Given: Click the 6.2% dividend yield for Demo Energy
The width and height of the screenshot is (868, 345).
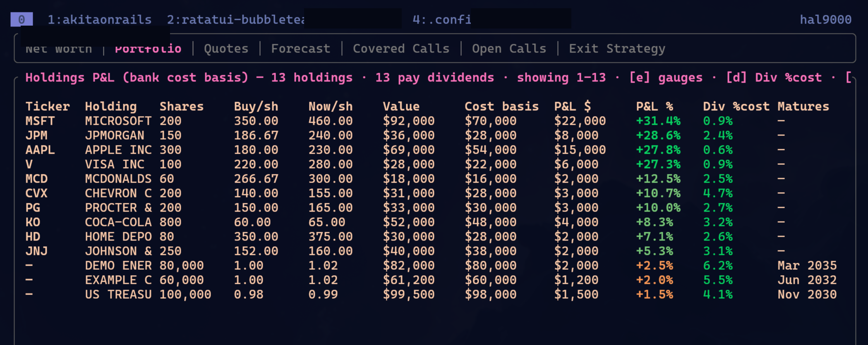Looking at the screenshot, I should (x=718, y=266).
